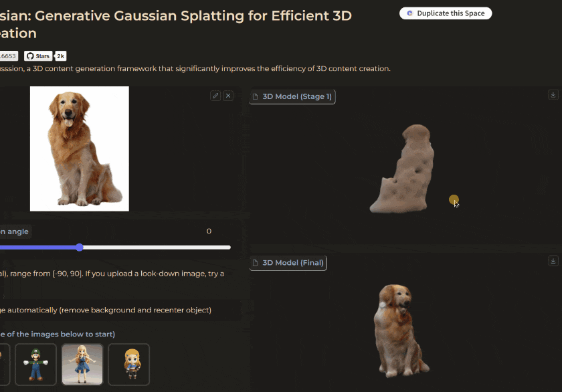Image resolution: width=562 pixels, height=392 pixels.
Task: Click the Final textured dog 3D preview
Action: 400,330
